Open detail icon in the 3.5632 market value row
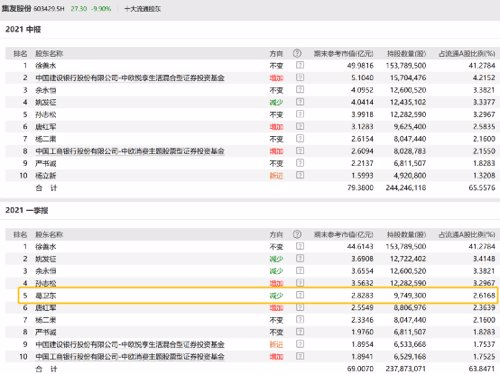The width and height of the screenshot is (500, 374). [300, 283]
